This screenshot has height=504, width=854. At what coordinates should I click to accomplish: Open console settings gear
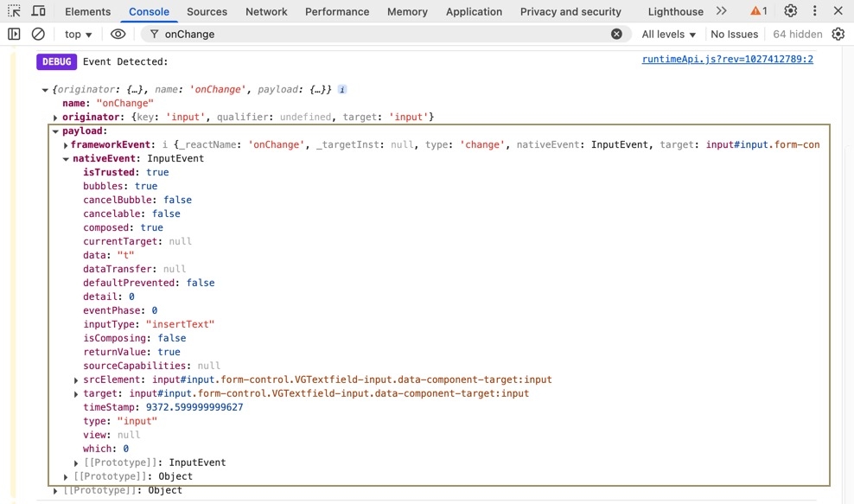[x=838, y=34]
